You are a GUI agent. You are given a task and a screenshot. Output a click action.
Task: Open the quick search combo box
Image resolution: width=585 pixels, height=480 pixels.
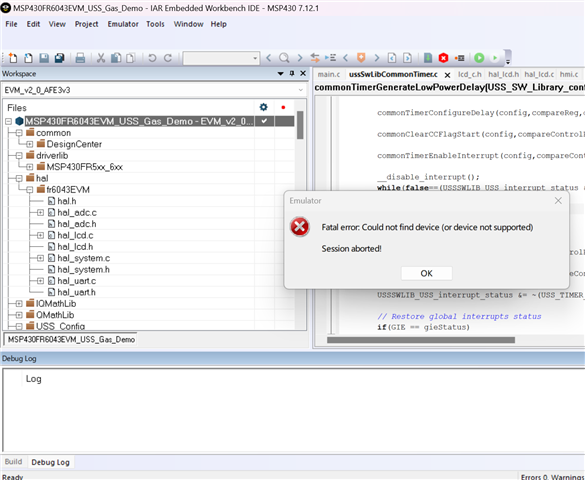click(x=221, y=58)
